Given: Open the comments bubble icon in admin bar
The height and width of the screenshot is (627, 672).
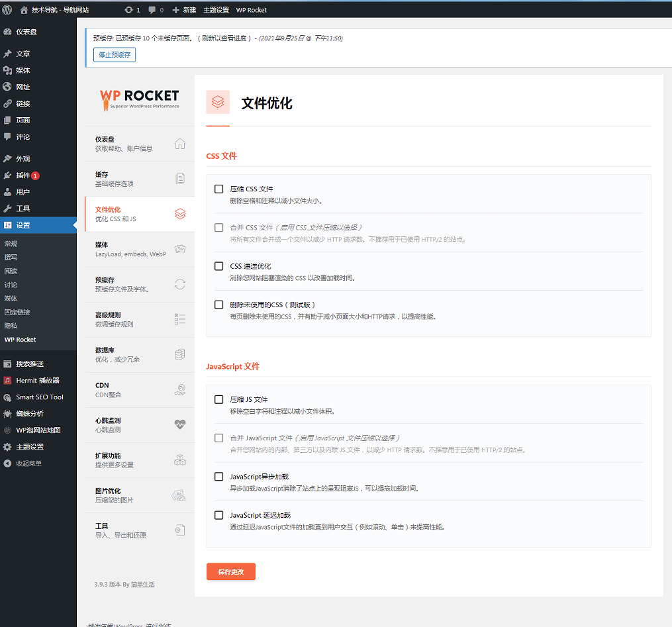Looking at the screenshot, I should [152, 10].
